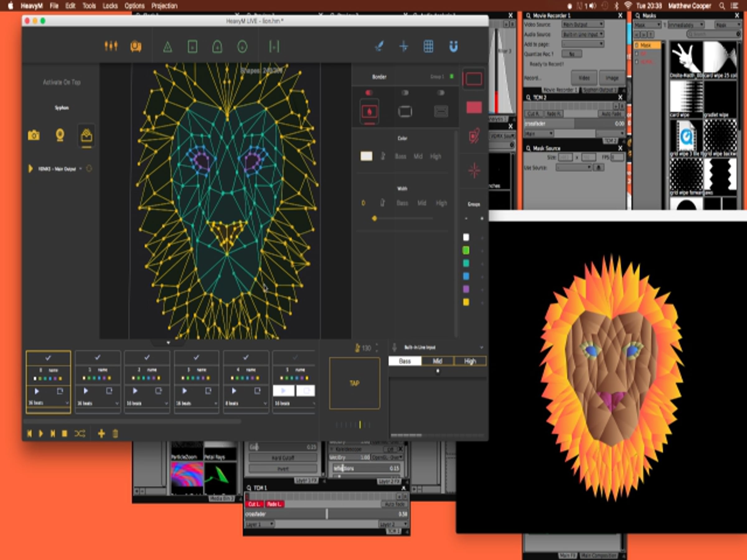
Task: Toggle the red border effect switch
Action: coord(369,92)
